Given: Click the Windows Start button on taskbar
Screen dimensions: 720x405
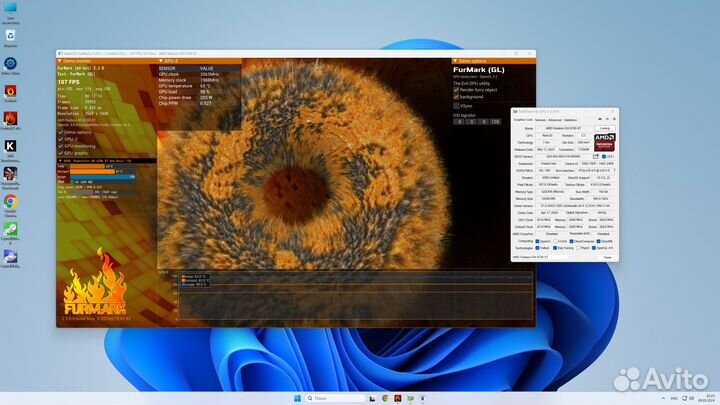Looking at the screenshot, I should point(298,398).
